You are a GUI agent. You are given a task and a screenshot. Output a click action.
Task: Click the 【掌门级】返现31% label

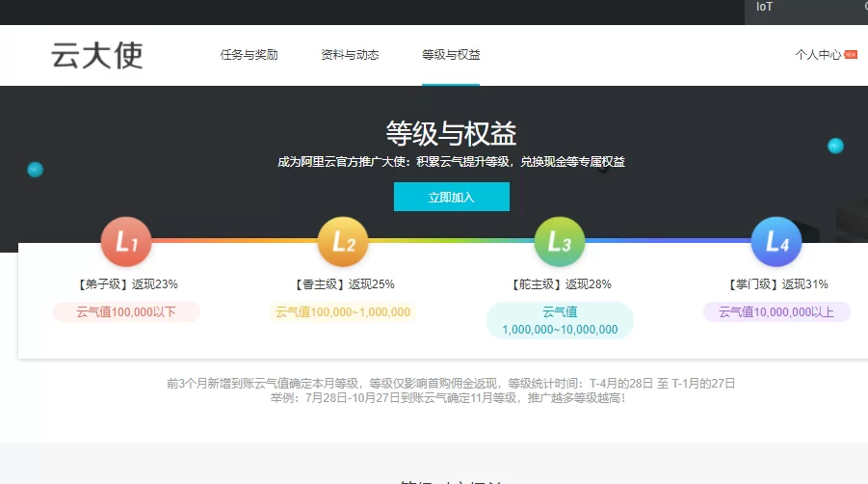(x=776, y=284)
